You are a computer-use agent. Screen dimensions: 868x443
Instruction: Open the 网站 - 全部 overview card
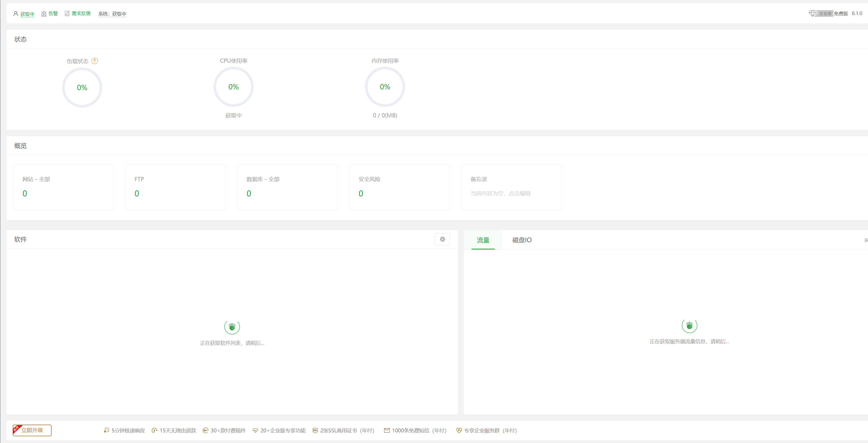(x=63, y=188)
